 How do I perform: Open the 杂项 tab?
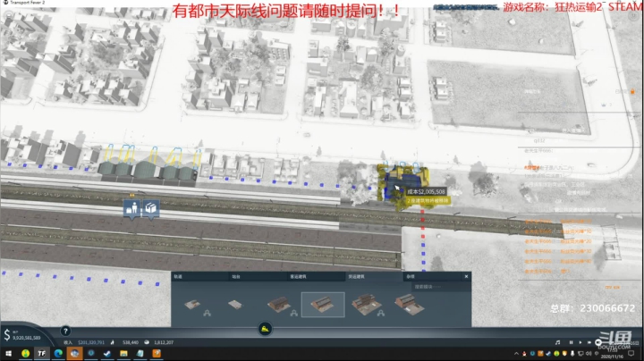pyautogui.click(x=431, y=276)
